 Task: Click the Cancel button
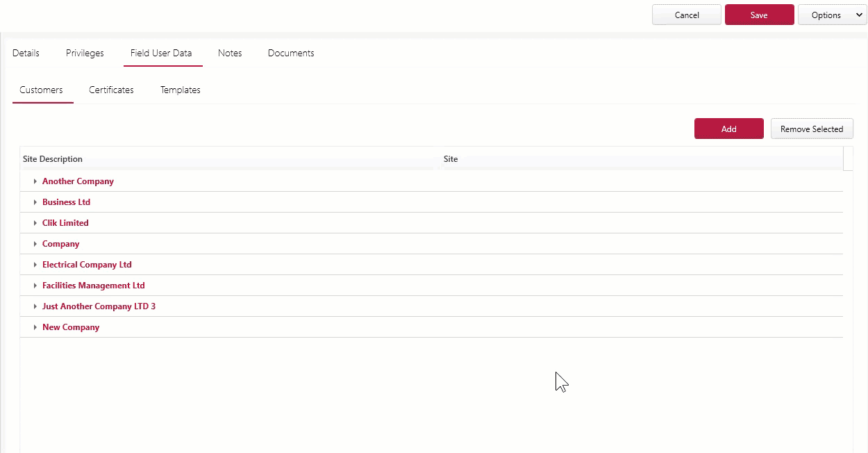point(687,15)
